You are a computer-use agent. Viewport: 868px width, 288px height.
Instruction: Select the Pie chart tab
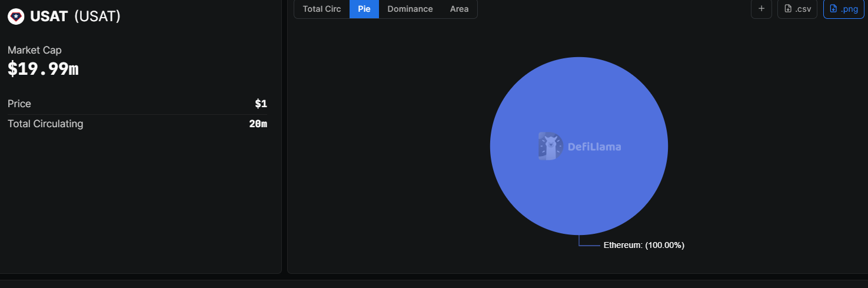pyautogui.click(x=364, y=9)
